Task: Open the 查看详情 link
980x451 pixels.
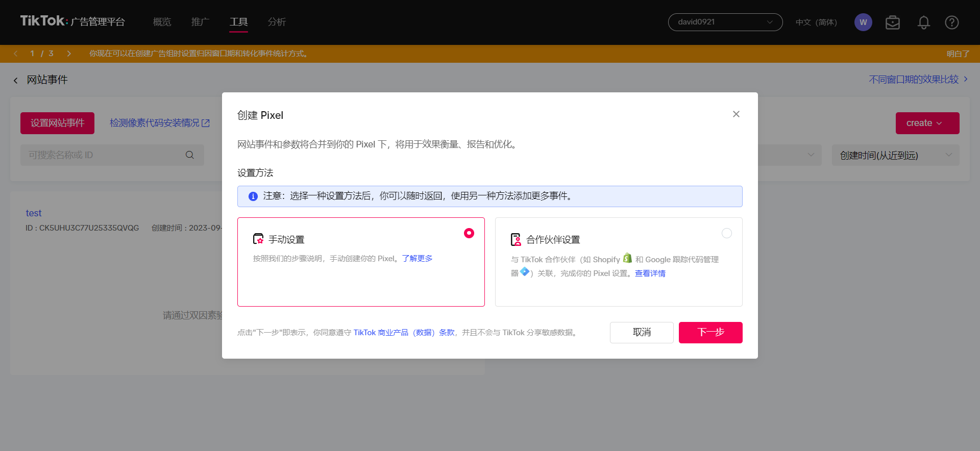Action: [x=650, y=273]
